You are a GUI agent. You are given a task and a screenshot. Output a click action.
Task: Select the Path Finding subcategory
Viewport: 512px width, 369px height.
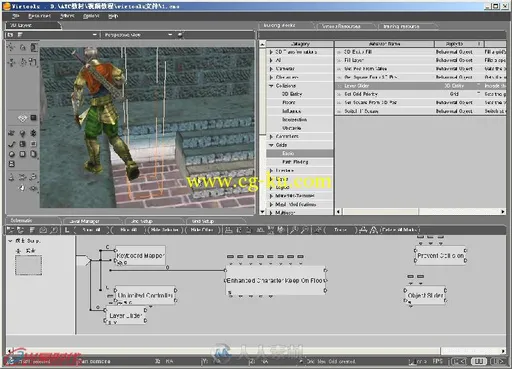295,162
